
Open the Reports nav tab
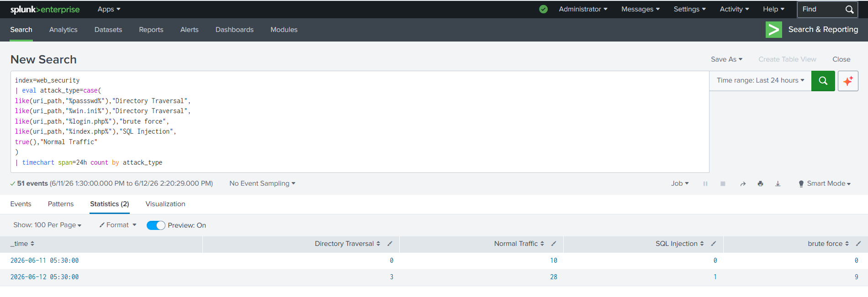pos(151,30)
